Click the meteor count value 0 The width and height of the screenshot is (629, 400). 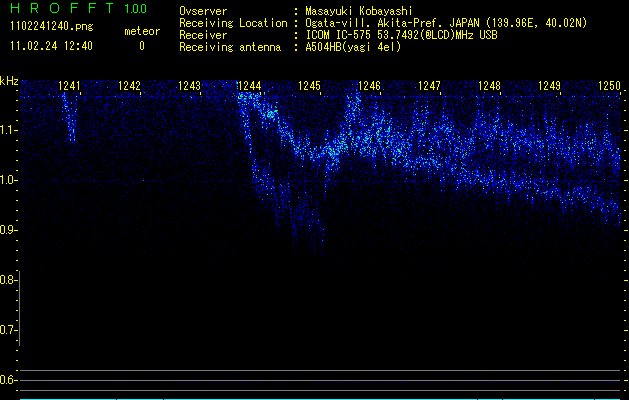(142, 46)
